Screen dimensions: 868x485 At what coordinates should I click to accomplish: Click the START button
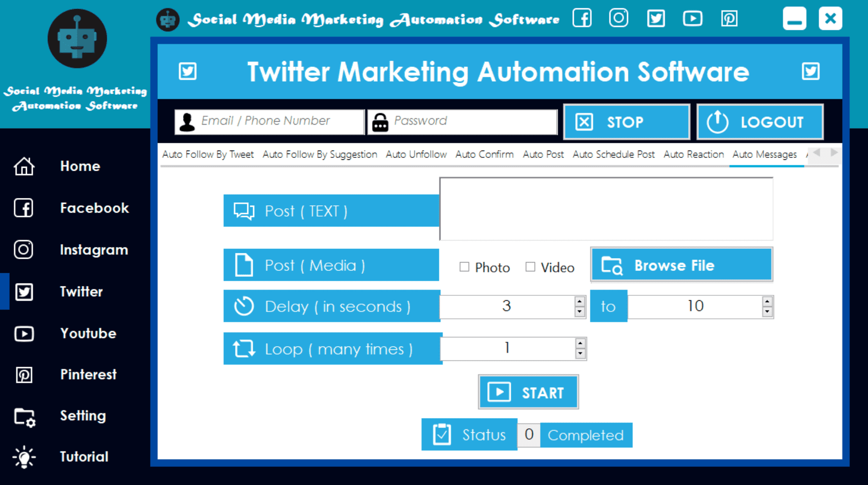click(528, 392)
